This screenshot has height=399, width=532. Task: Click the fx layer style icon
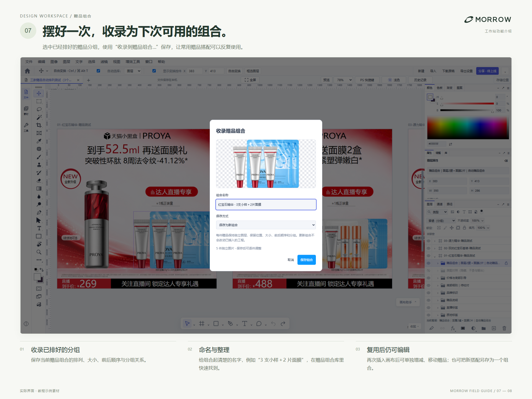tap(453, 328)
